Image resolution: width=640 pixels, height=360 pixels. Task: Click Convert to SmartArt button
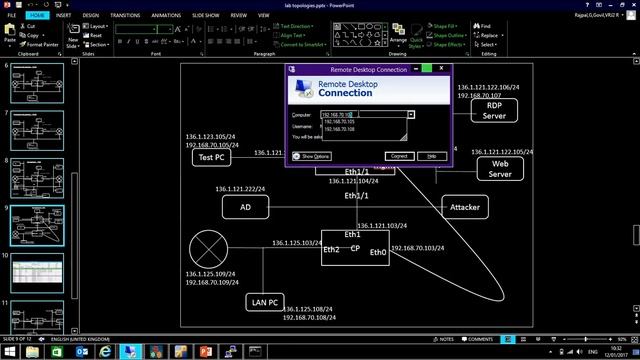[x=300, y=44]
